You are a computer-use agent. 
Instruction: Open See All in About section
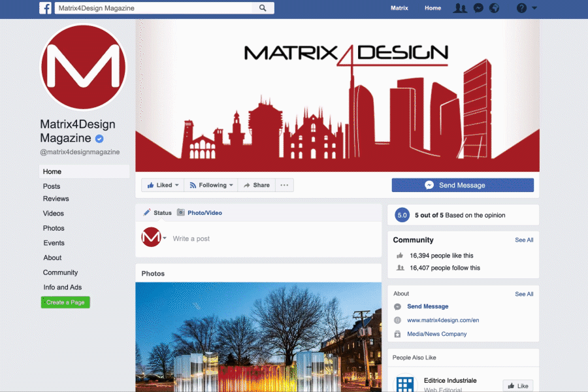[x=524, y=294]
